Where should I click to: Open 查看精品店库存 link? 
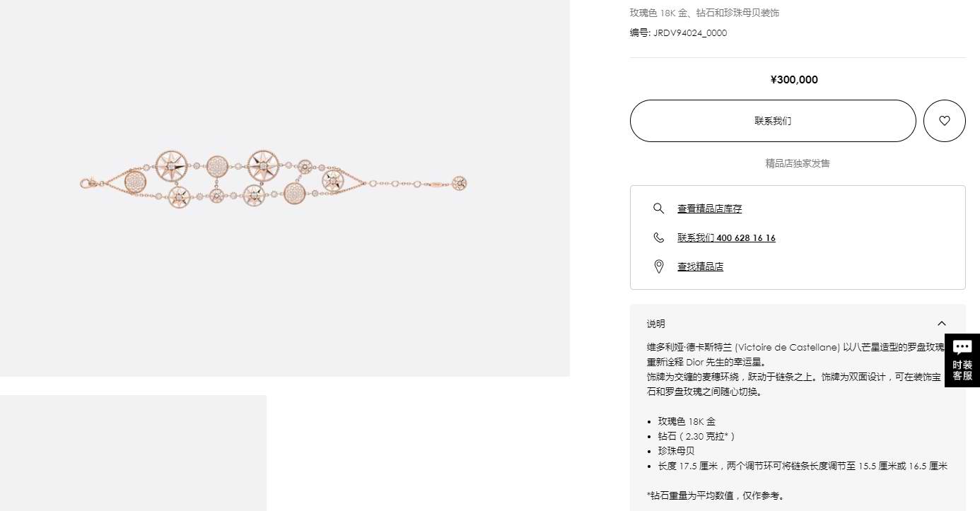click(x=709, y=208)
